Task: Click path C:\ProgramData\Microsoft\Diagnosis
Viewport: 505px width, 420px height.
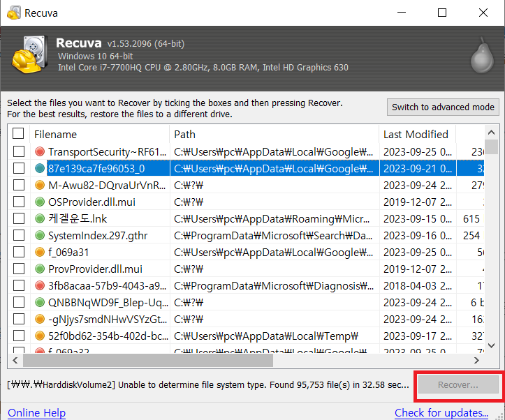Action: point(274,285)
